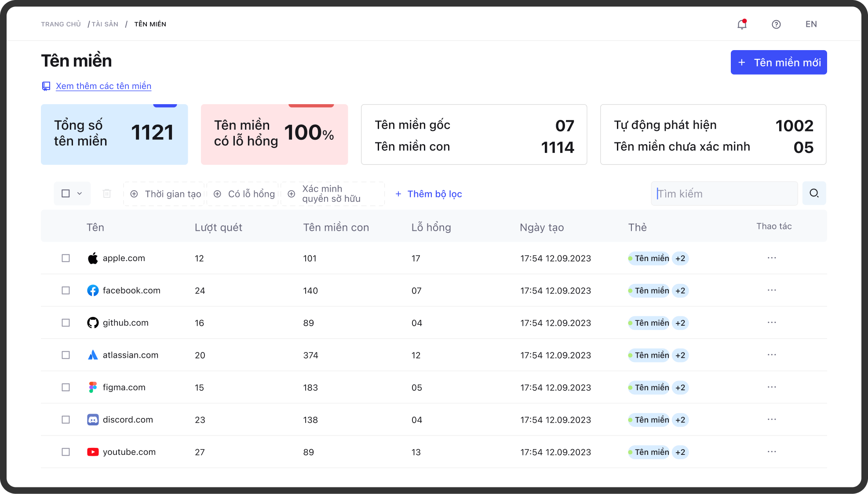Tick the checkbox for facebook.com

point(66,291)
